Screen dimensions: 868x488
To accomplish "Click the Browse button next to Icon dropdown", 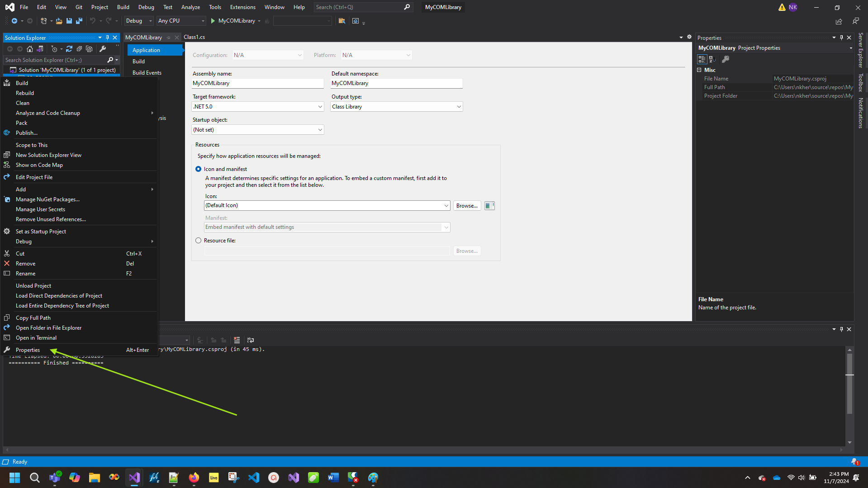I will click(467, 206).
